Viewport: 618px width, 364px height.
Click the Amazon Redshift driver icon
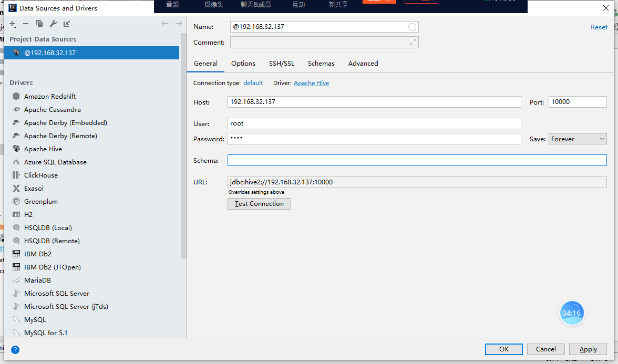coord(16,96)
